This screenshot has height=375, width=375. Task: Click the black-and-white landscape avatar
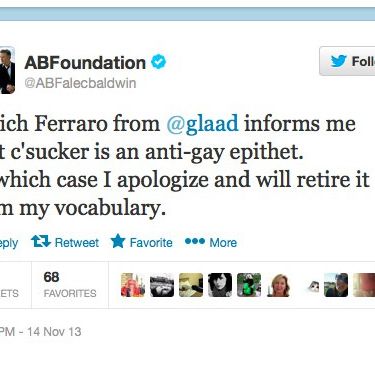162,285
